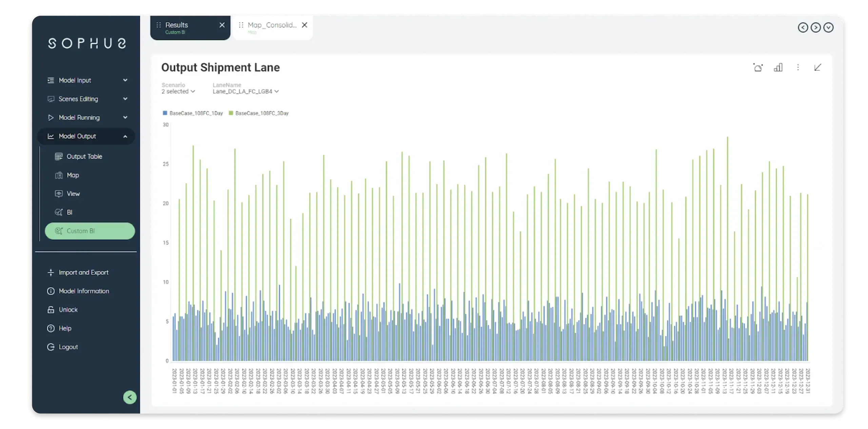Open the tab list down-arrow circle
Viewport: 868px width, 429px height.
[828, 27]
